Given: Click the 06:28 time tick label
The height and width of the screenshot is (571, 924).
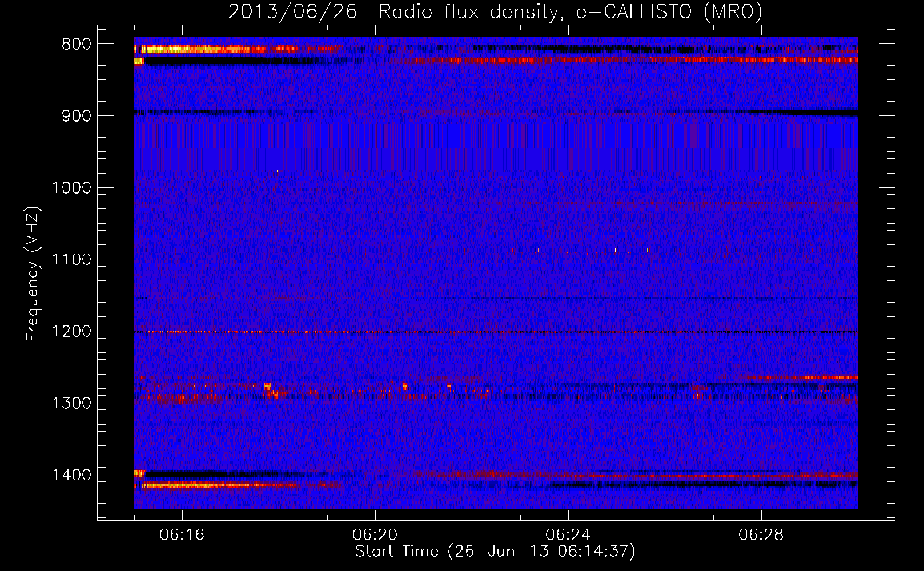Looking at the screenshot, I should click(761, 535).
